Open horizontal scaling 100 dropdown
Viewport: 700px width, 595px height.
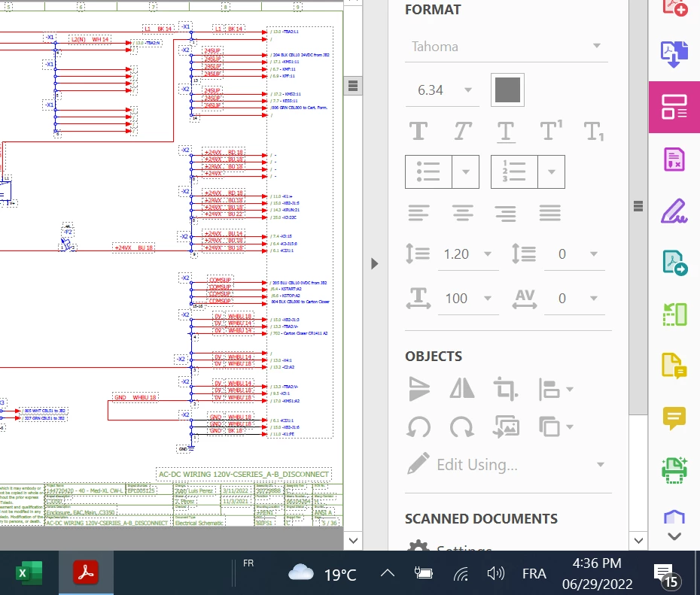coord(488,298)
